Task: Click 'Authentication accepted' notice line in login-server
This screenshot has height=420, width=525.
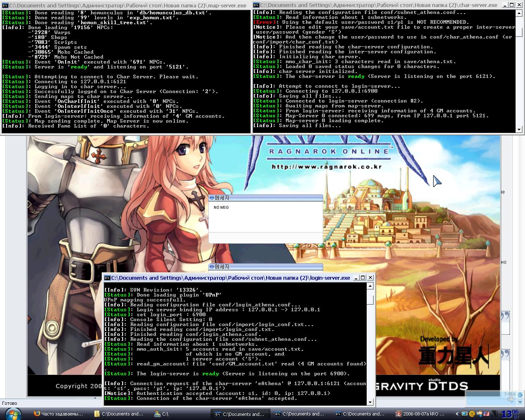Action: 217,393
